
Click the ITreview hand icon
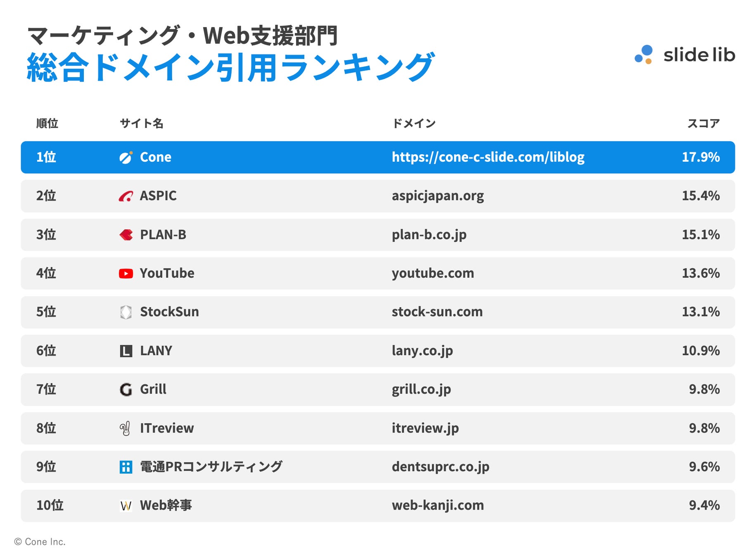click(x=125, y=428)
